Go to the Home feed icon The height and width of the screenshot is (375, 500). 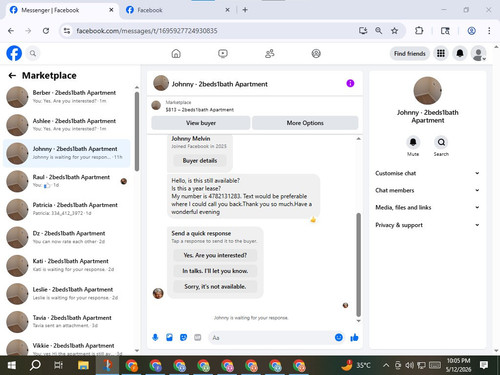pyautogui.click(x=176, y=53)
